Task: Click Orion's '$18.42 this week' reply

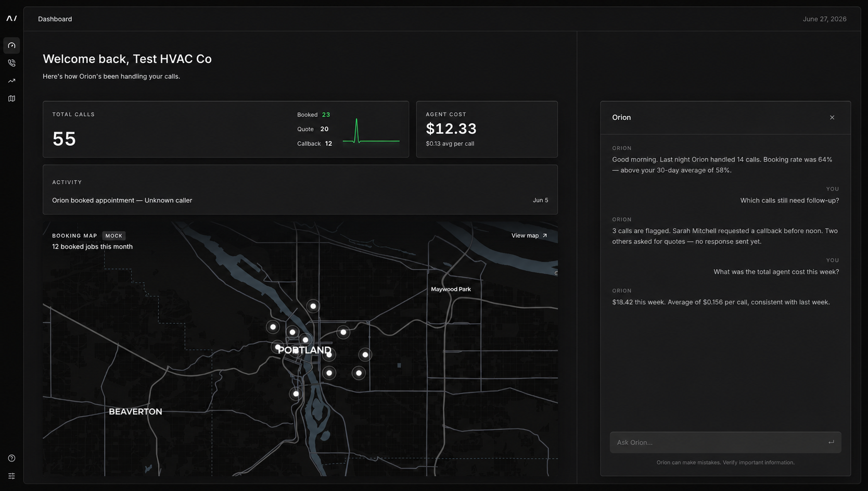Action: pos(721,303)
